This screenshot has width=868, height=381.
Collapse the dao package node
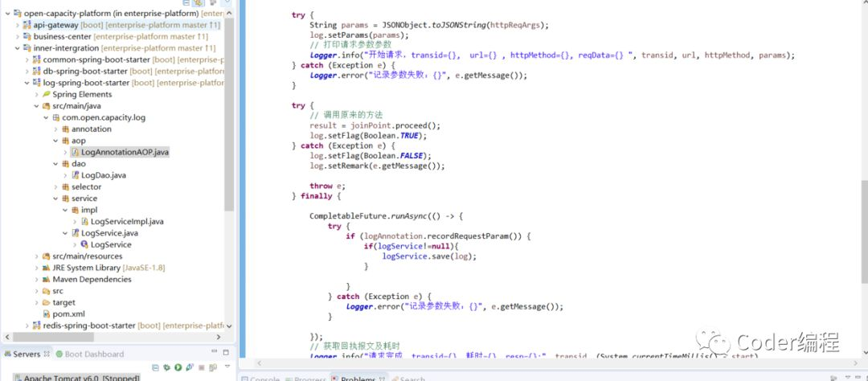[55, 164]
